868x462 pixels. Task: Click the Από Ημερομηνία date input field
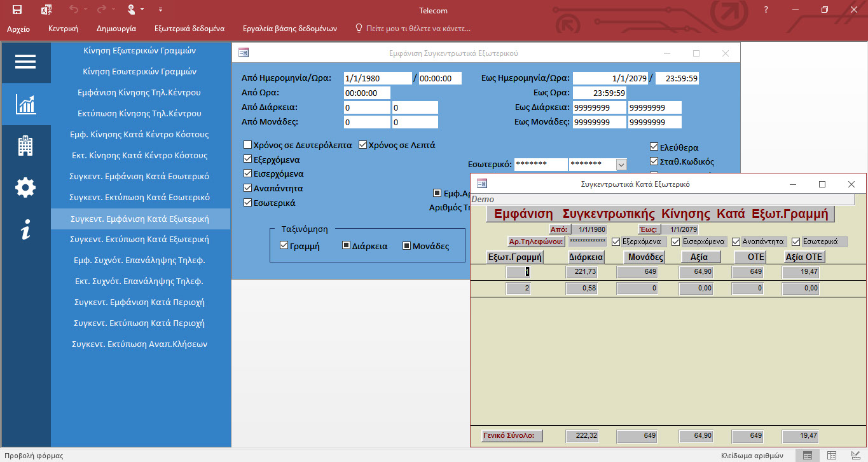[x=377, y=78]
